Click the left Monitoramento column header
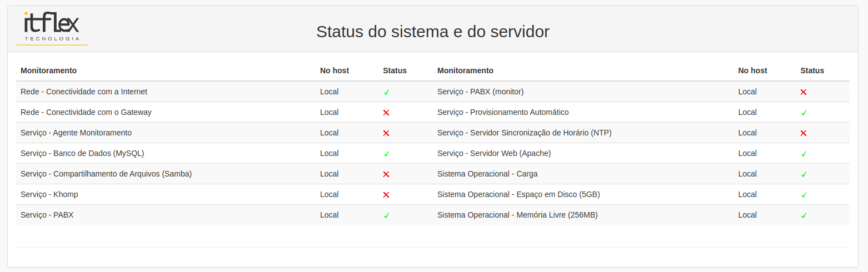This screenshot has width=868, height=272. tap(48, 70)
